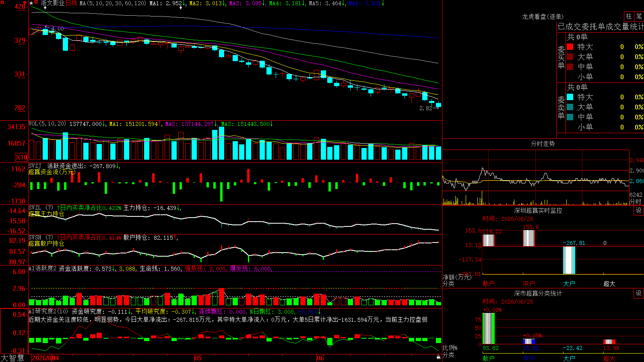The image size is (644, 362).
Task: Click the small red square icon in top-left corner
Action: click(x=2, y=2)
